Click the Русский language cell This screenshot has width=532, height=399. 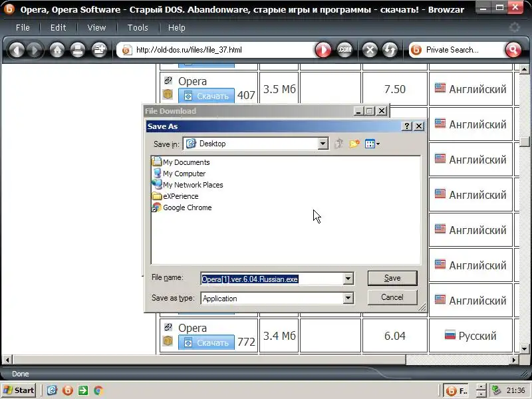click(x=471, y=336)
